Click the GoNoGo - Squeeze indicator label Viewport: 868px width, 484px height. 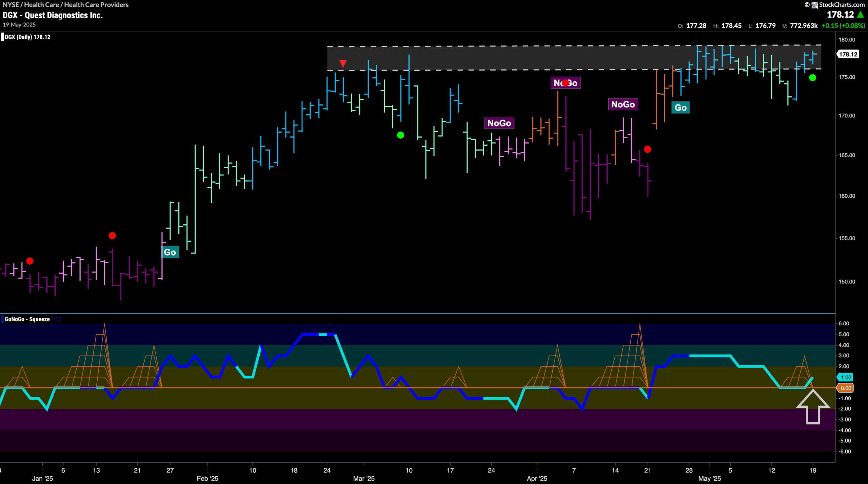(x=27, y=319)
